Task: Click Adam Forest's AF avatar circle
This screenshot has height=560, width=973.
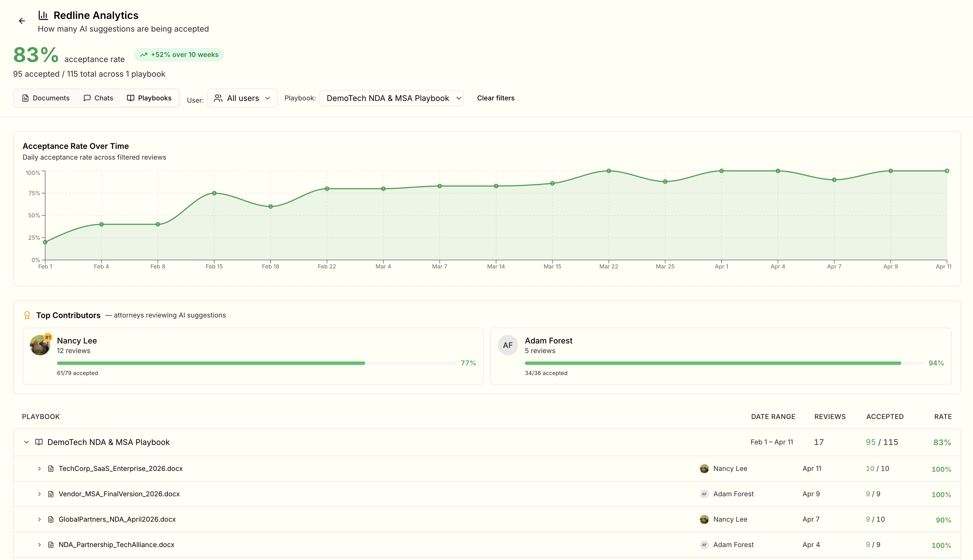Action: click(x=508, y=345)
